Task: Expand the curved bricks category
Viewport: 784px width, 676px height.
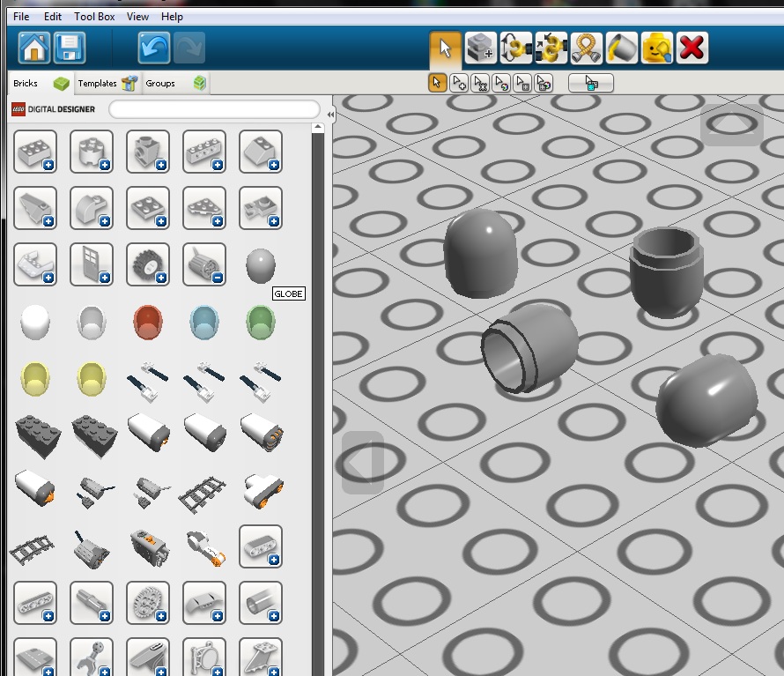Action: pos(92,208)
